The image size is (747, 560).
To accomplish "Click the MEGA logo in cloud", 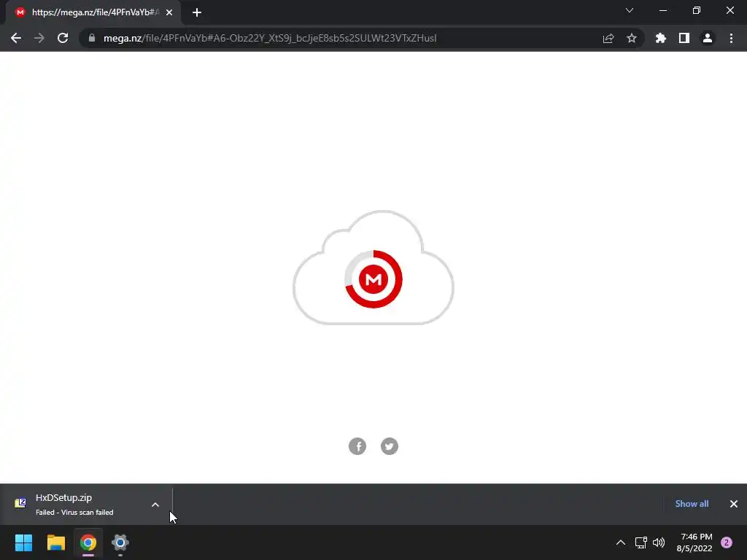I will (x=373, y=279).
